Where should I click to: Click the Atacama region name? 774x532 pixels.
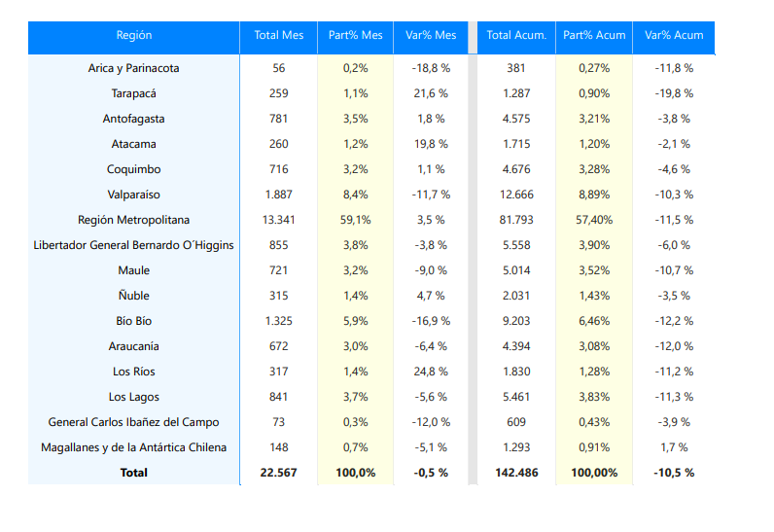[134, 144]
